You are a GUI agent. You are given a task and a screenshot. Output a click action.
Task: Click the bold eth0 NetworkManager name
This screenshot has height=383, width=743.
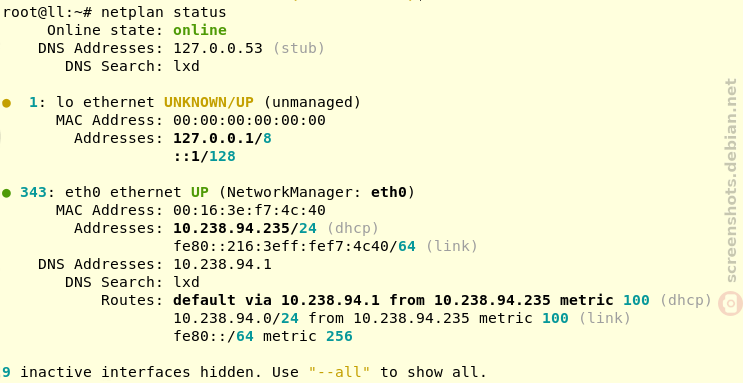tap(389, 192)
